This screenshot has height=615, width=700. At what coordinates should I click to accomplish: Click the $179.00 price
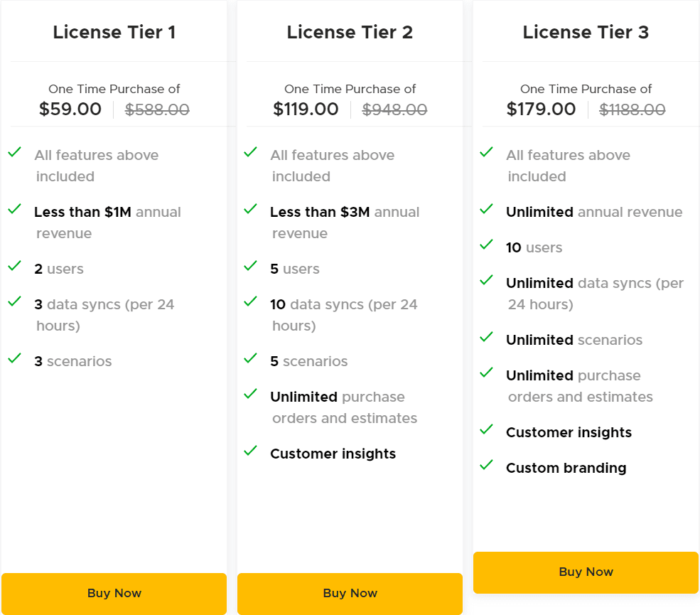[541, 109]
